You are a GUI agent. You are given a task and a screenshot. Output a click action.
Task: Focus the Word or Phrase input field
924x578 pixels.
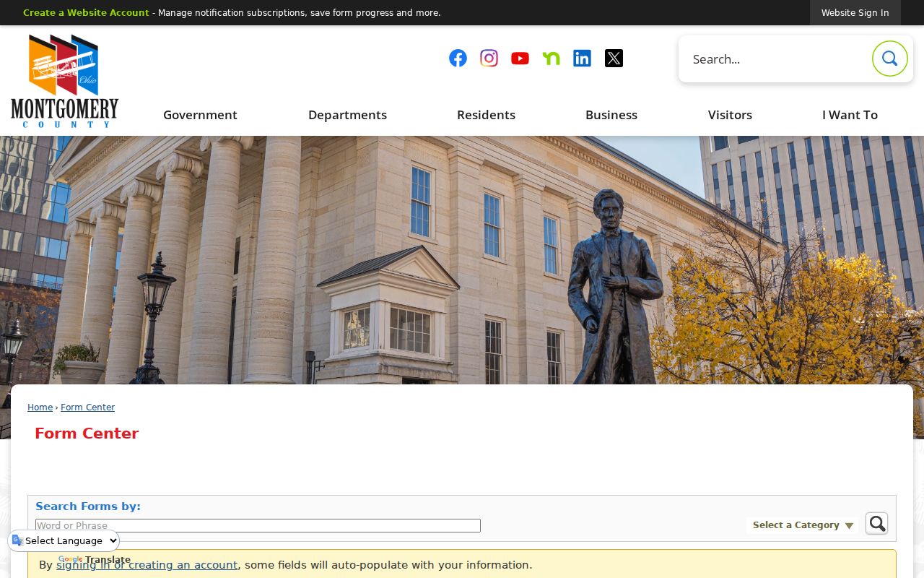[258, 525]
